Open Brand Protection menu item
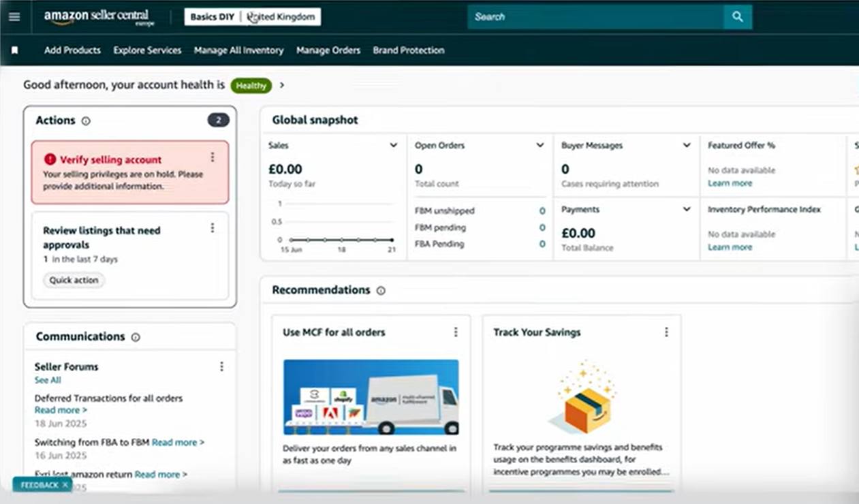This screenshot has width=859, height=504. click(x=409, y=50)
